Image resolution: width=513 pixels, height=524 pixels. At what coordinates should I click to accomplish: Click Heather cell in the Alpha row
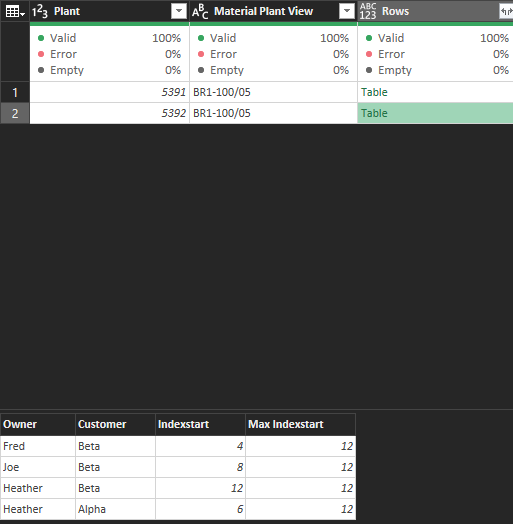[38, 509]
